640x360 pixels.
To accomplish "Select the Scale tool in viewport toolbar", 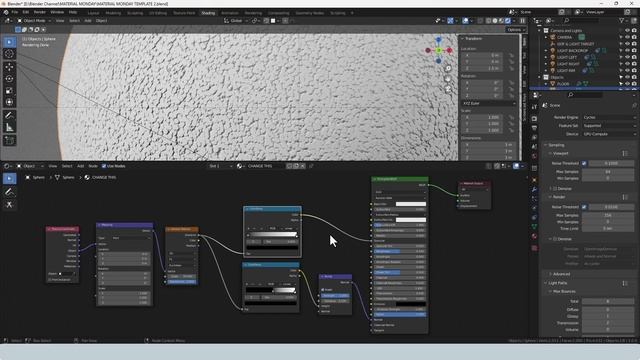I will coord(9,90).
